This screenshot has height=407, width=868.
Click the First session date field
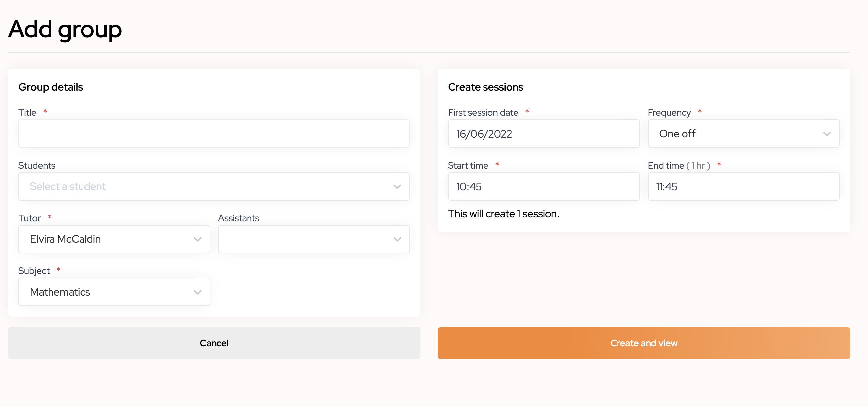click(x=544, y=134)
